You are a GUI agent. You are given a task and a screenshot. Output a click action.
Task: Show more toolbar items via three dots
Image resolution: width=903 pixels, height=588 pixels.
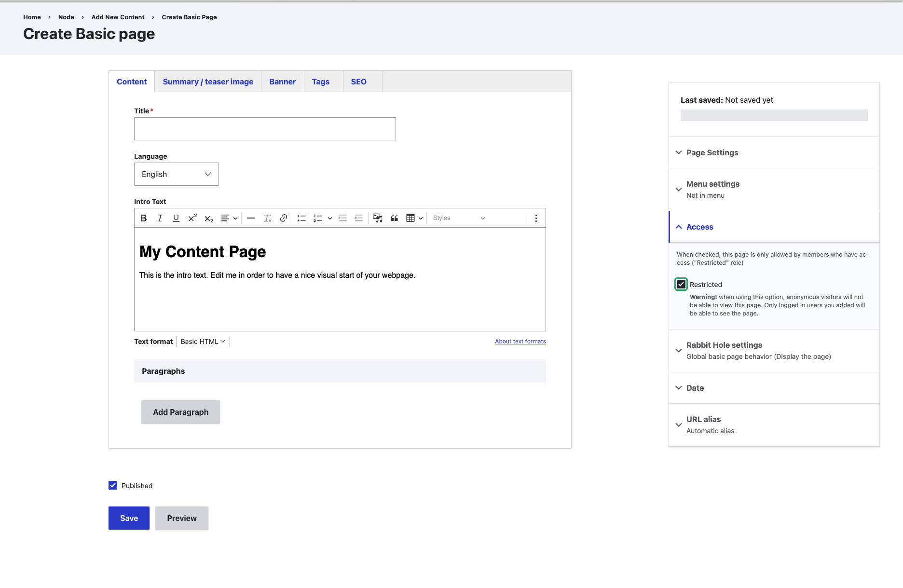point(536,218)
